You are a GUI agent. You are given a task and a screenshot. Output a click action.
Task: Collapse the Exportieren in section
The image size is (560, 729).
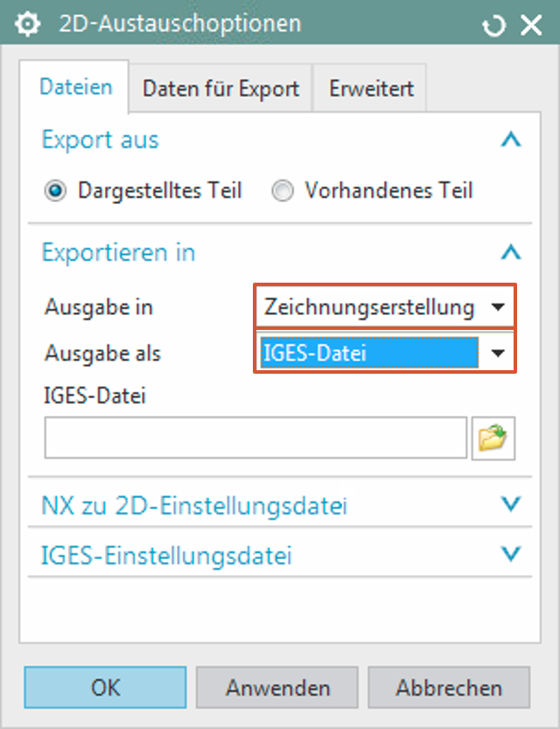(x=511, y=253)
